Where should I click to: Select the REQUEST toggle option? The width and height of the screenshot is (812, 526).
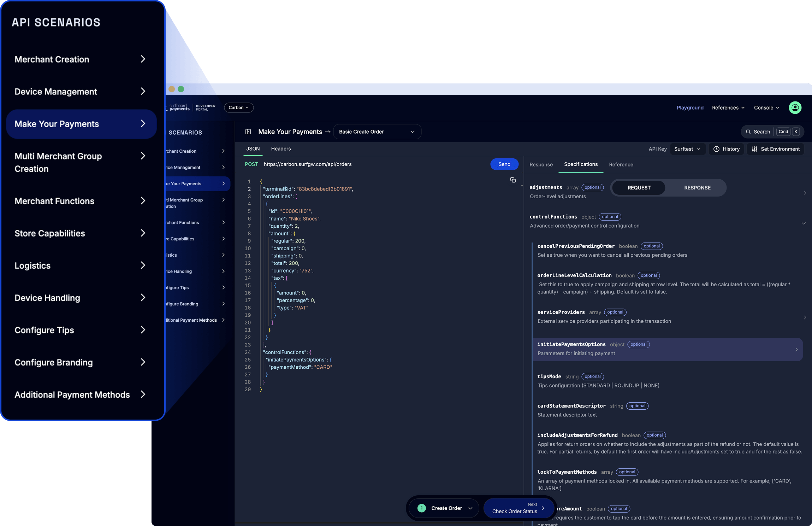coord(639,188)
